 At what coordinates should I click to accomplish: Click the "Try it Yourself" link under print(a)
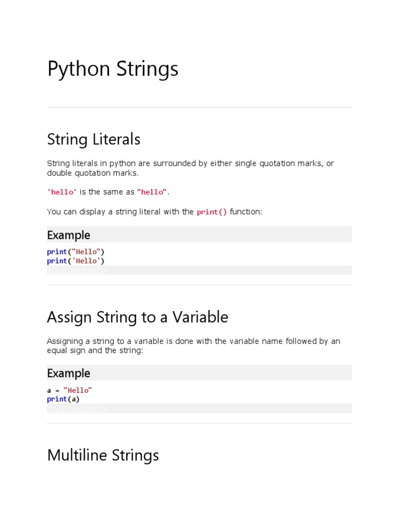click(x=77, y=409)
